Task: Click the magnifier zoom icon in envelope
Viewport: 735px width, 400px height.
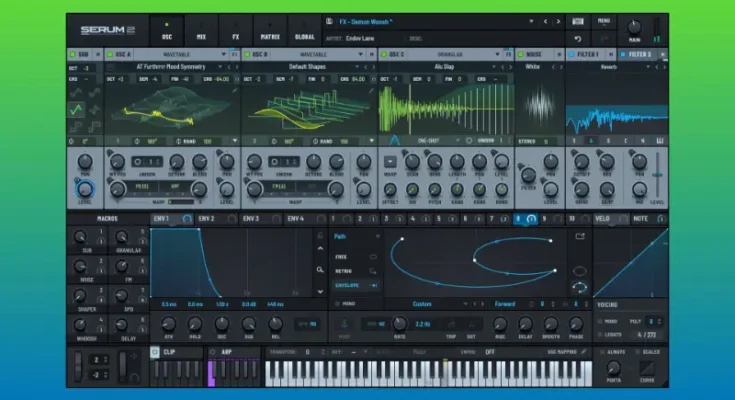Action: coord(319,269)
